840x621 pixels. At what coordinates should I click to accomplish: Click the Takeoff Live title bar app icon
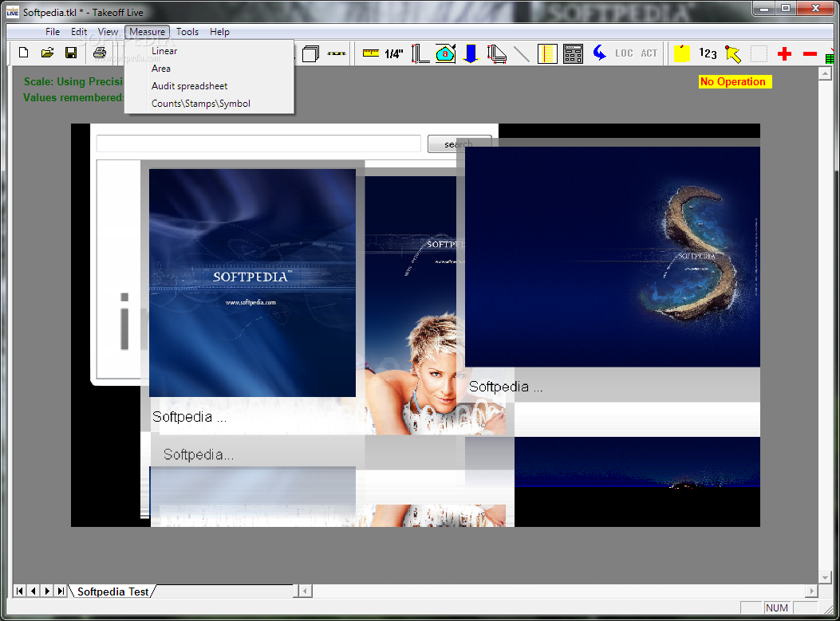click(x=13, y=12)
